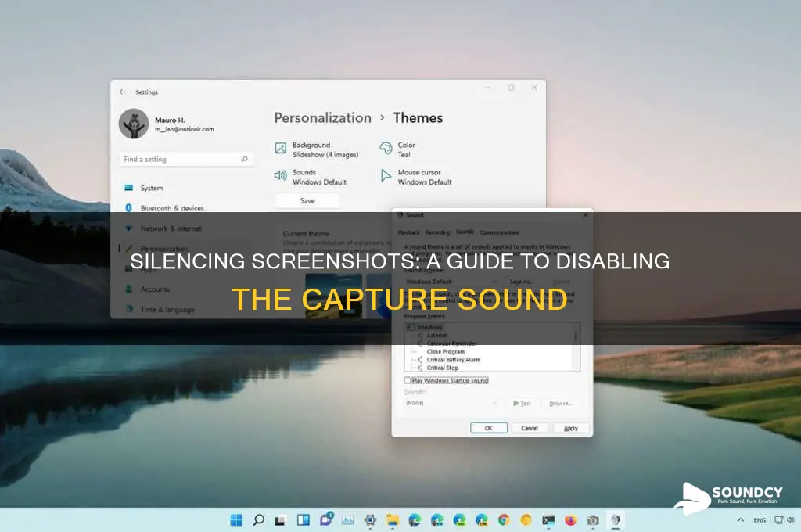Viewport: 801px width, 532px height.
Task: Go back using the Settings back arrow
Action: tap(122, 92)
